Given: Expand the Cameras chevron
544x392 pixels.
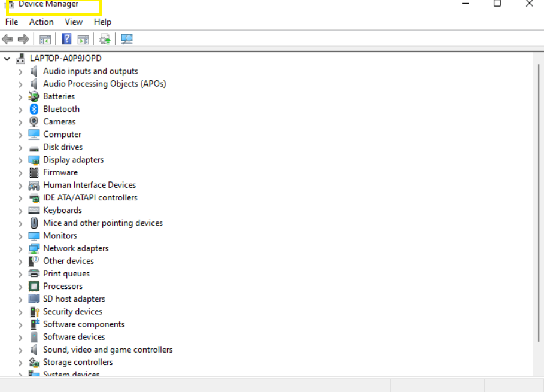Looking at the screenshot, I should 20,123.
